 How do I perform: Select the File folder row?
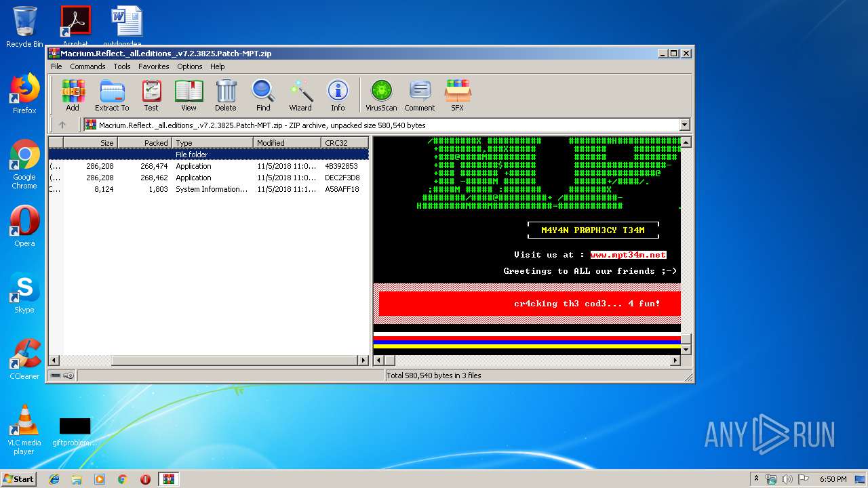208,155
